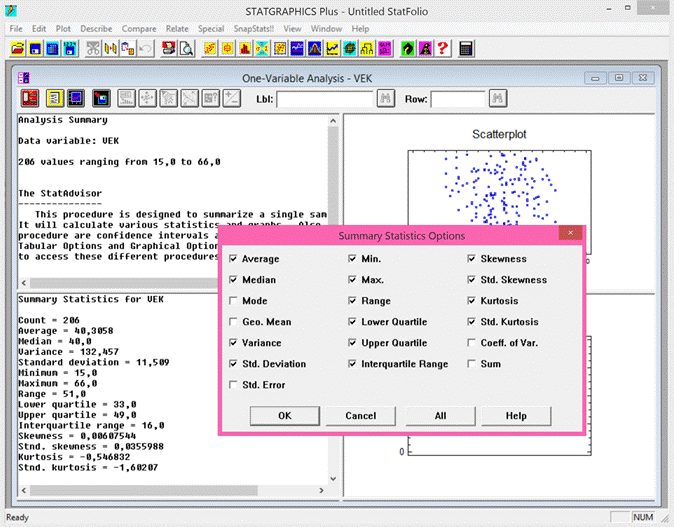Click the Box-and-Whisker plot icon

tap(227, 49)
